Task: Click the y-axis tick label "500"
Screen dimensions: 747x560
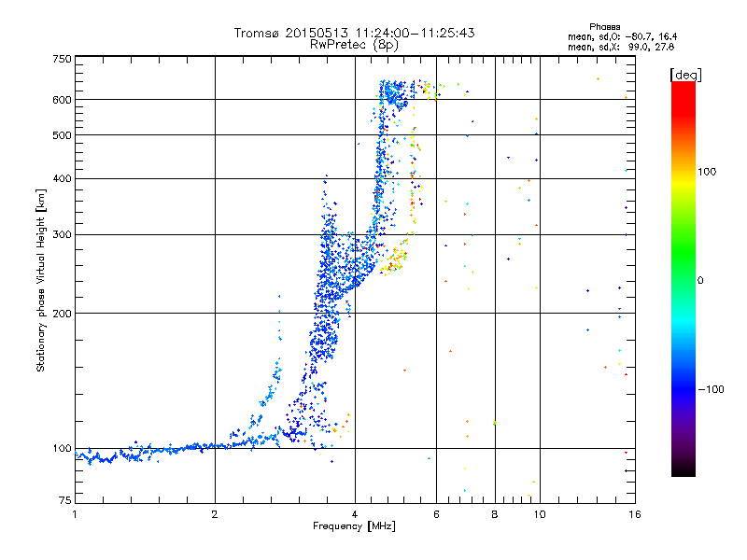Action: pyautogui.click(x=63, y=135)
